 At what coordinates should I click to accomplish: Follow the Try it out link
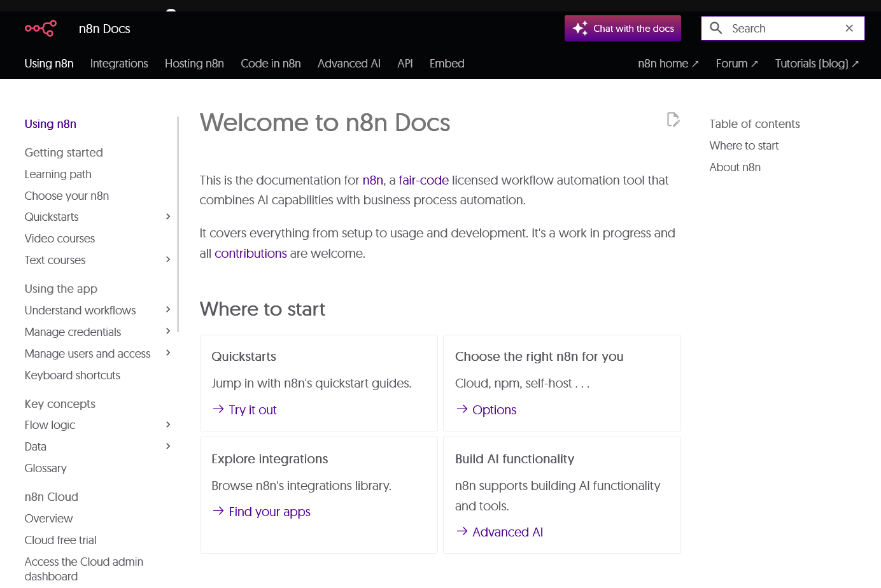253,410
